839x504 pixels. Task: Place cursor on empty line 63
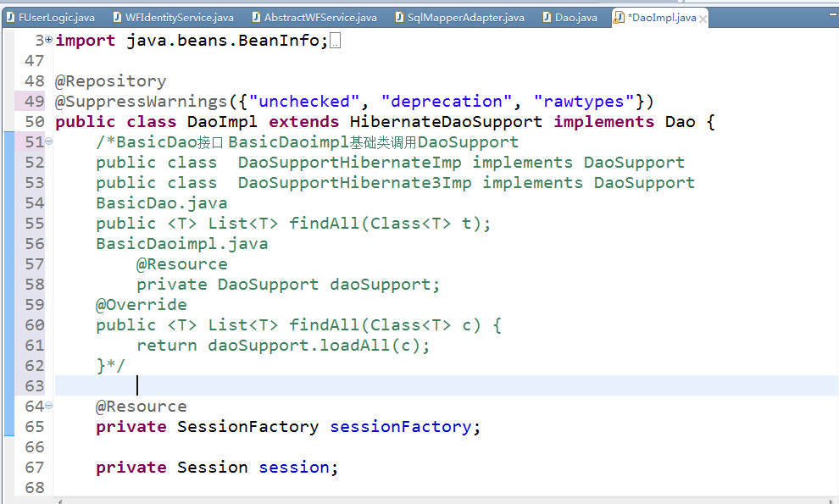[447, 385]
